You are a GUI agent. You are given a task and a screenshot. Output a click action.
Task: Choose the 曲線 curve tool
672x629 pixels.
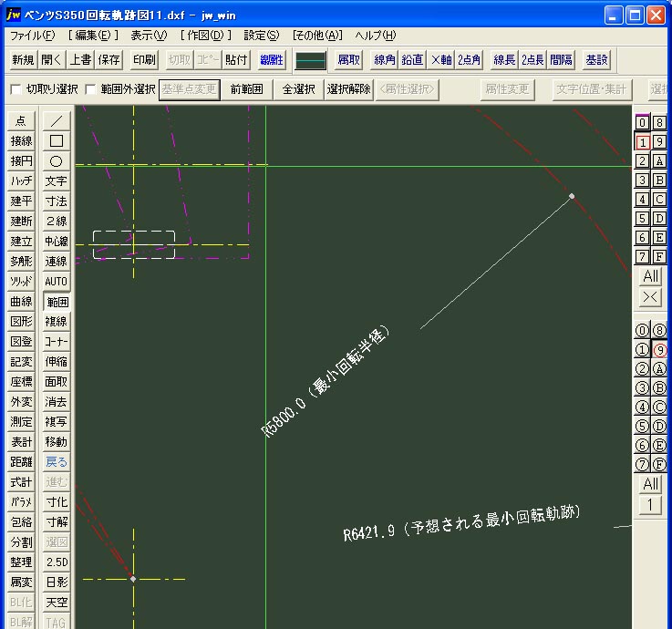coord(21,302)
